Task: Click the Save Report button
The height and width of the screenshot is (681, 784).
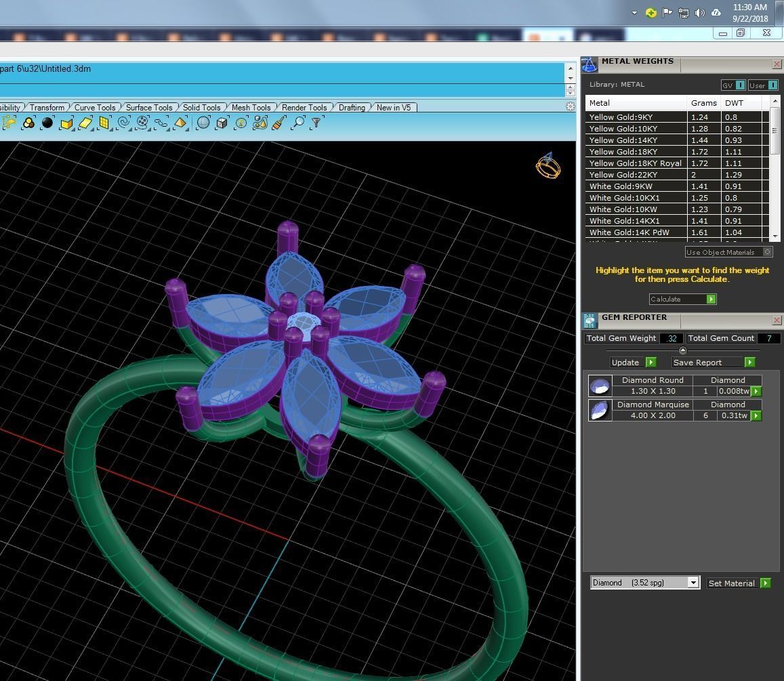Action: [x=714, y=363]
